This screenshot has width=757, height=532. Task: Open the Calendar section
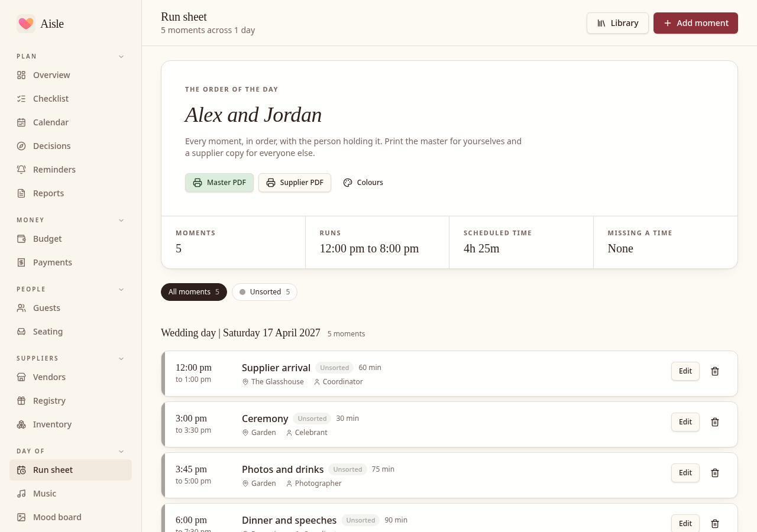[70, 122]
